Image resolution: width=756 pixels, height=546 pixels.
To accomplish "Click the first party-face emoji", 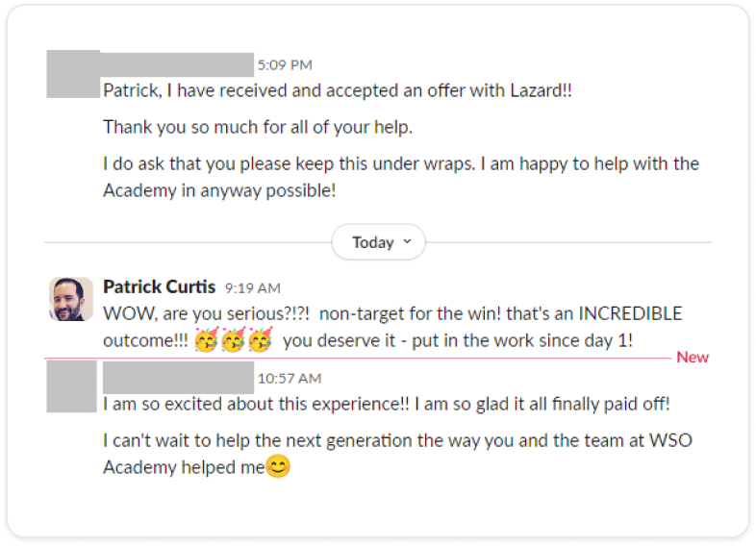I will point(206,340).
